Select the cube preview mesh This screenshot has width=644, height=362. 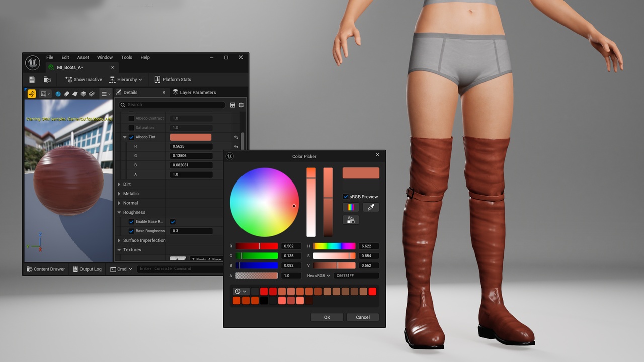[83, 94]
